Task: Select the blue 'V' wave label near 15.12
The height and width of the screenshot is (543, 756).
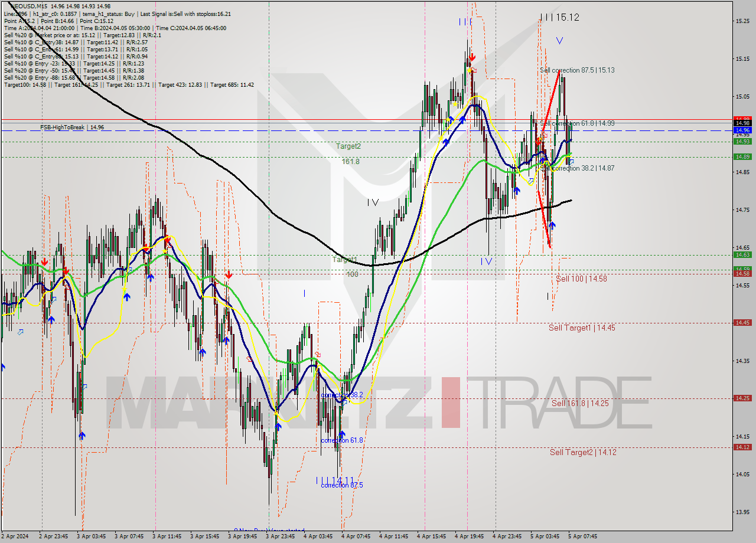Action: click(559, 41)
